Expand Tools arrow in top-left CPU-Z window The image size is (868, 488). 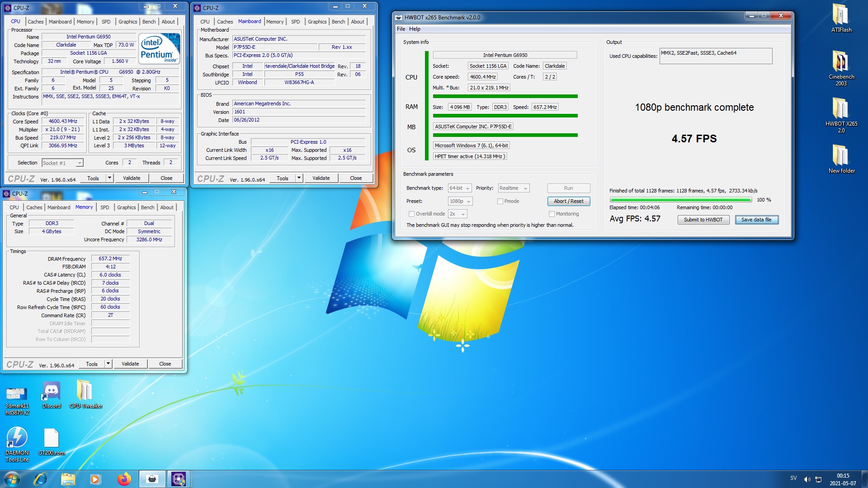pyautogui.click(x=109, y=178)
